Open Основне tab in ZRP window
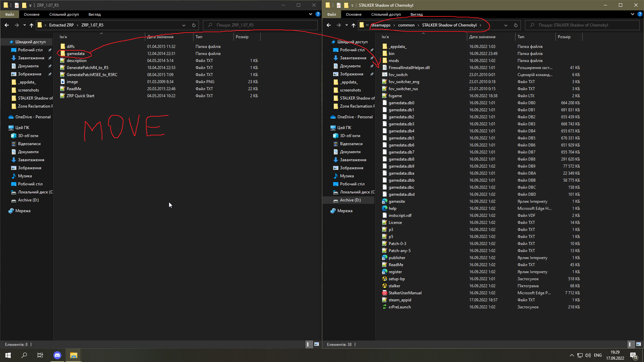The image size is (644, 362). tap(32, 14)
